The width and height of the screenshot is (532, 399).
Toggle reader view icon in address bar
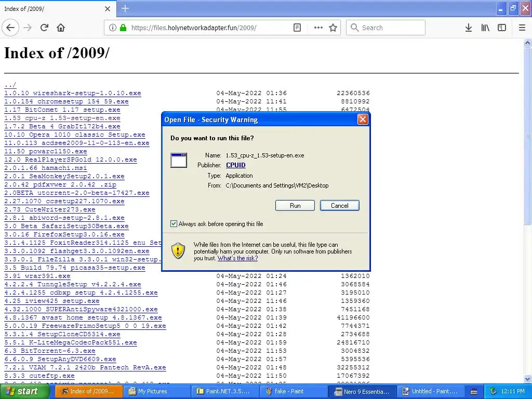click(297, 28)
